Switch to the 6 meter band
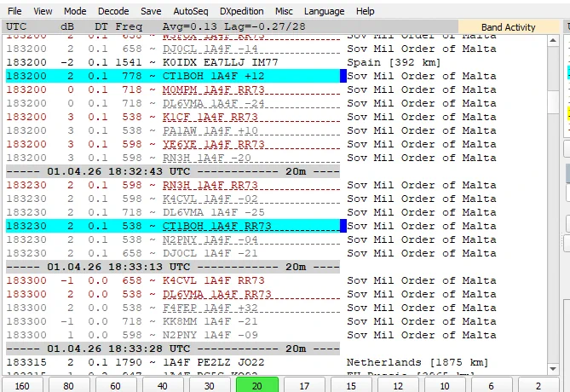The image size is (570, 392). tap(491, 385)
